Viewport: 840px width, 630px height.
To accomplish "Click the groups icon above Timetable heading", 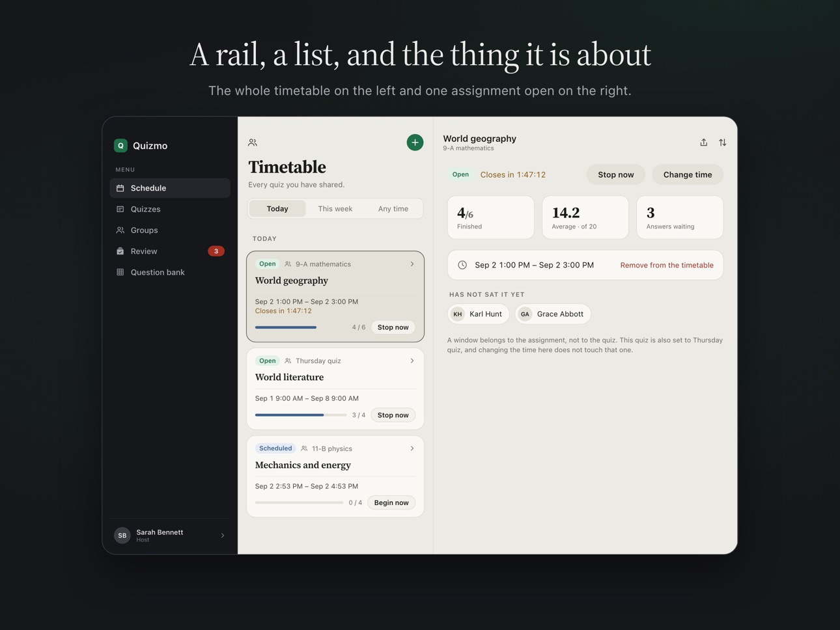I will coord(253,143).
